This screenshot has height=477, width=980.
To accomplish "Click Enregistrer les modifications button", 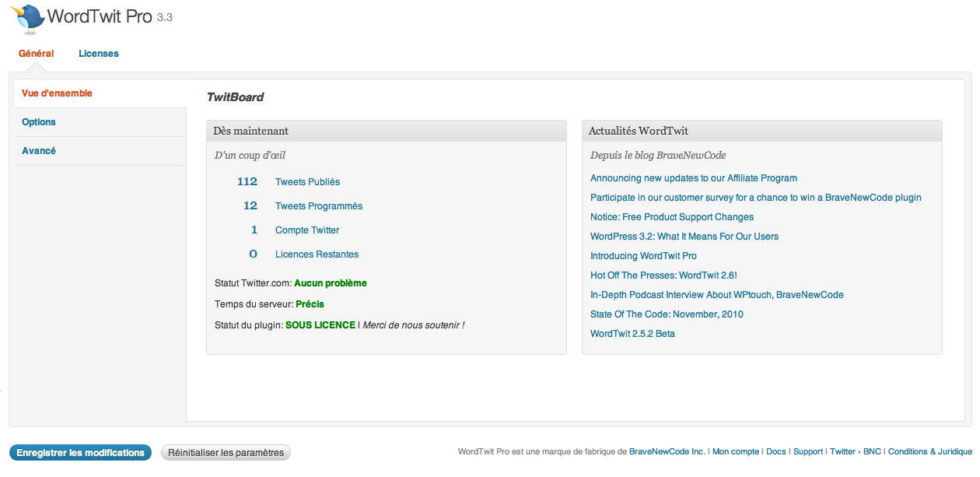I will pyautogui.click(x=81, y=453).
